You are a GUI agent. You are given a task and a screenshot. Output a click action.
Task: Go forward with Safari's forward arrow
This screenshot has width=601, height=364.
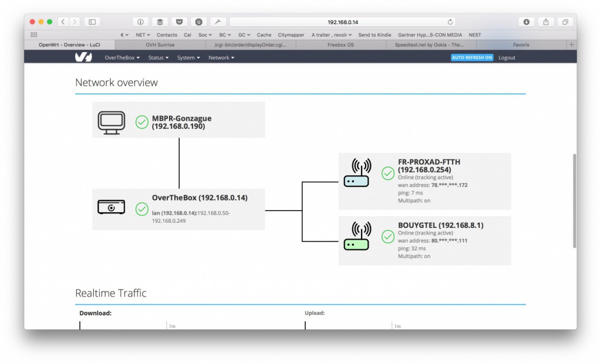coord(75,22)
